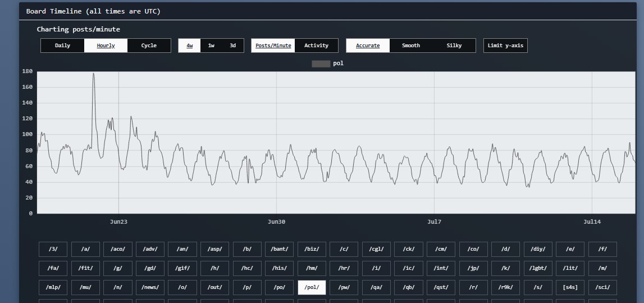
Task: Switch to the Cycle chart mode
Action: (x=149, y=46)
